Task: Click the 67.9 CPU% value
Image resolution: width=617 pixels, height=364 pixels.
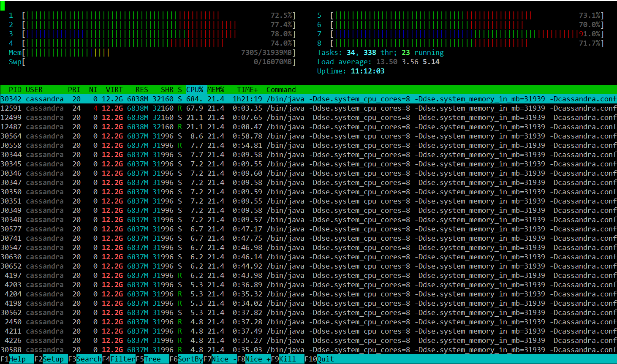Action: pyautogui.click(x=195, y=108)
